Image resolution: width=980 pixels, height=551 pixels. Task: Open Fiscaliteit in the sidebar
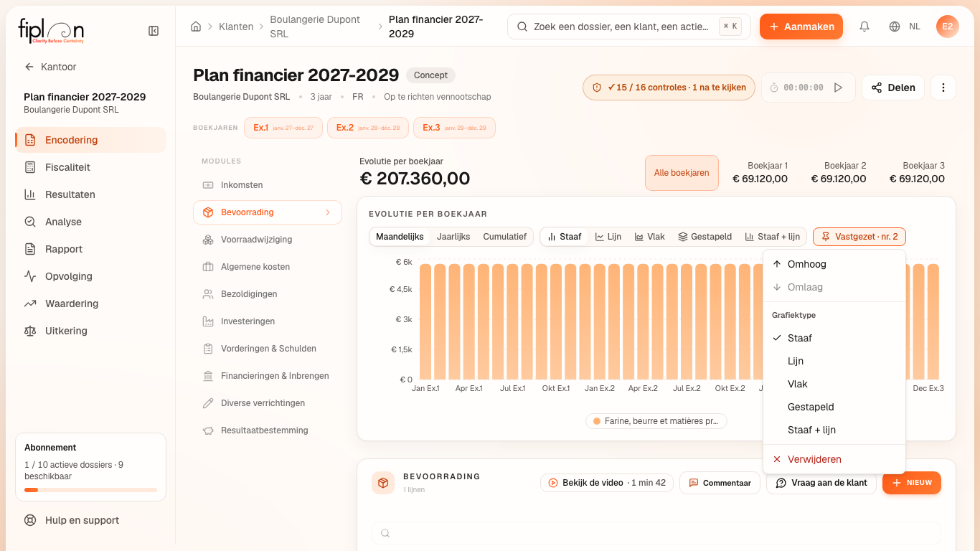coord(91,167)
